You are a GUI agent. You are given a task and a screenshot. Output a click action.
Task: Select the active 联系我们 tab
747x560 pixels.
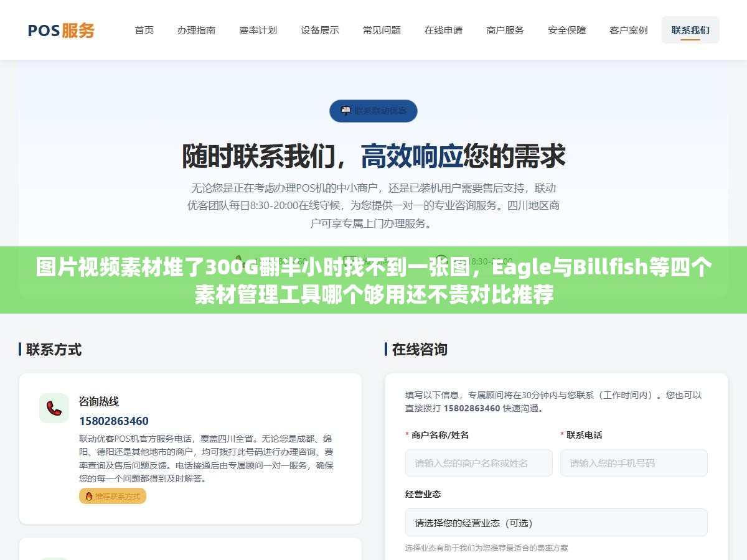click(x=690, y=30)
